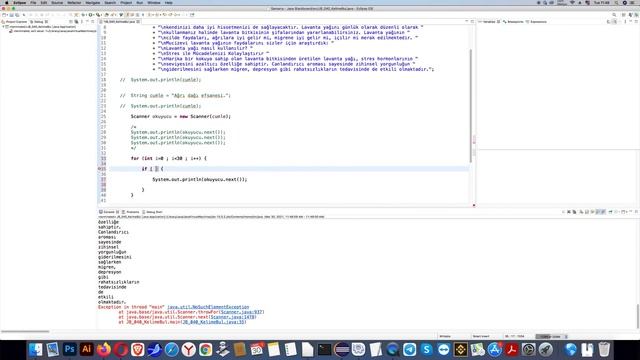Click the Debug bug toolbar icon
Viewport: 640px width, 360px height.
pos(84,15)
